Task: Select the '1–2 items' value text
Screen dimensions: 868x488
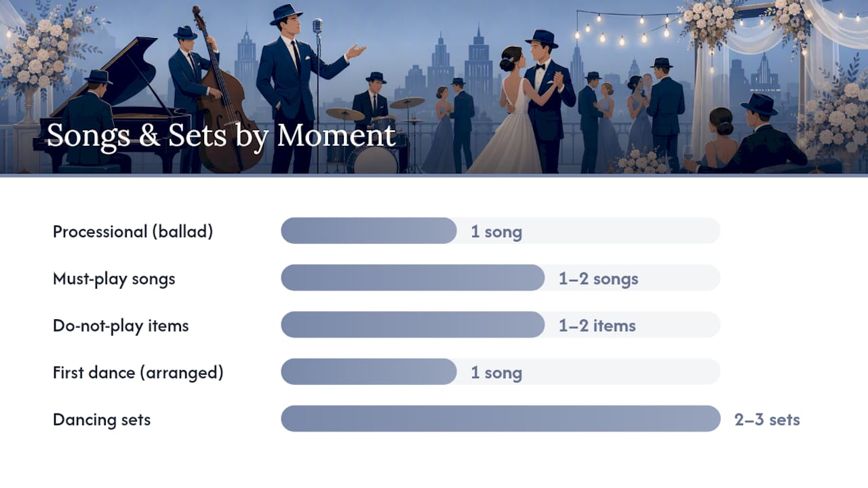Action: 597,325
